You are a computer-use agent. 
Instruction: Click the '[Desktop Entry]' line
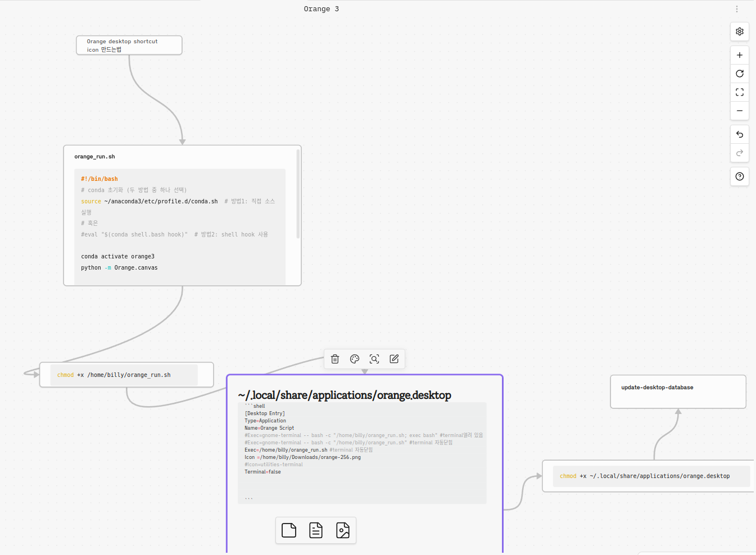click(x=265, y=413)
